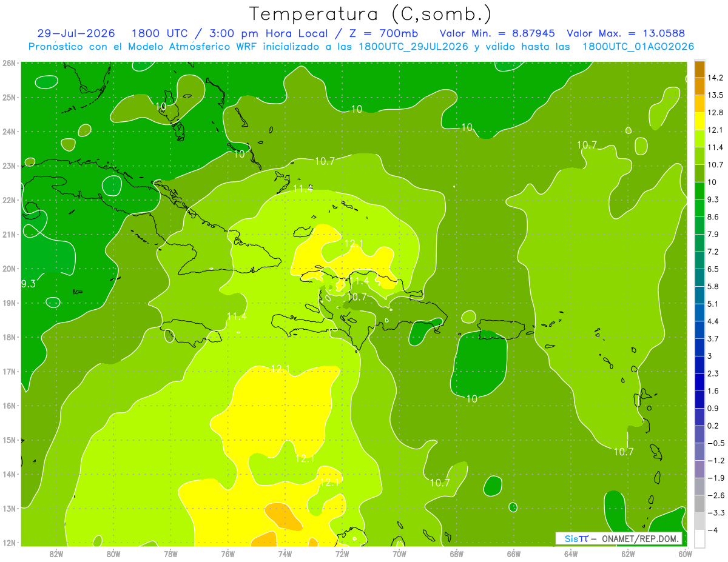728x562 pixels.
Task: Click the "1800UTC_01AGO2026" validity timestamp
Action: point(638,47)
